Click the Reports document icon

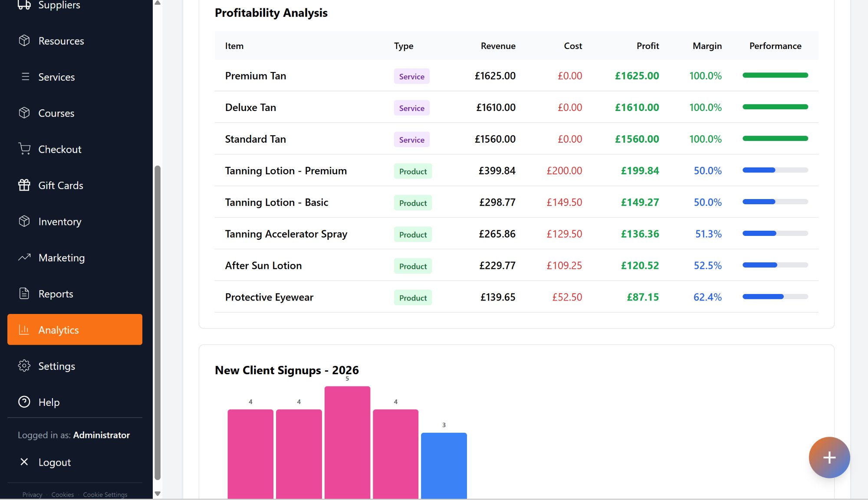[24, 294]
